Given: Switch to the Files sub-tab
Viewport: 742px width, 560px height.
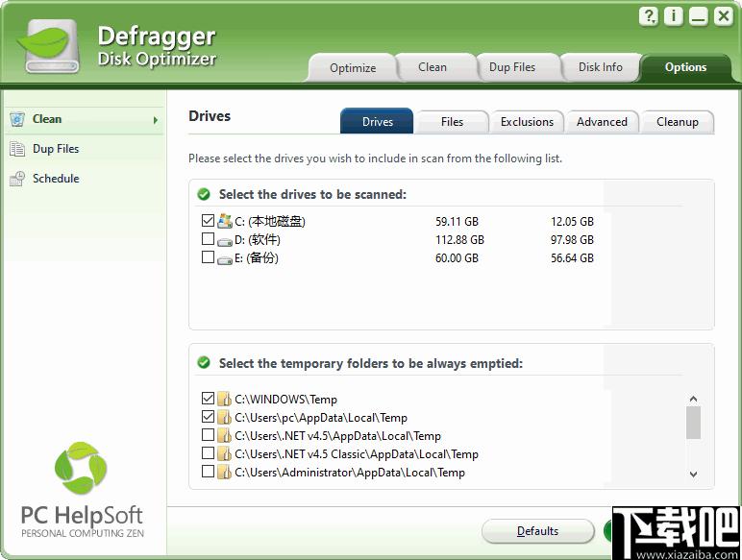Looking at the screenshot, I should tap(452, 122).
